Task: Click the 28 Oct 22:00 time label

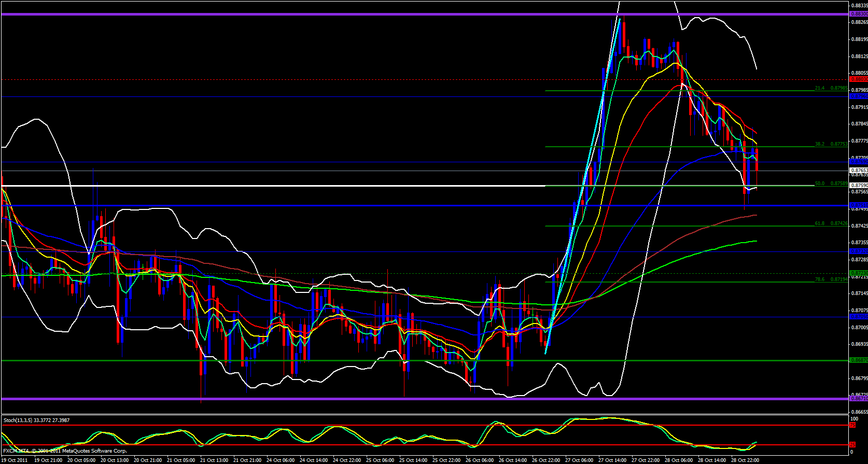Action: [745, 460]
